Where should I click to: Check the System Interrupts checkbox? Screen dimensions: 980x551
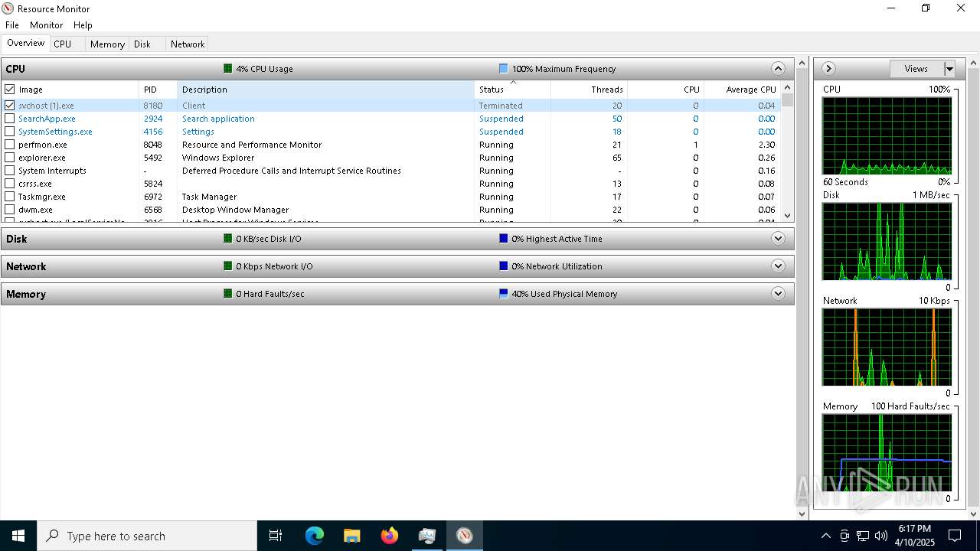tap(10, 171)
